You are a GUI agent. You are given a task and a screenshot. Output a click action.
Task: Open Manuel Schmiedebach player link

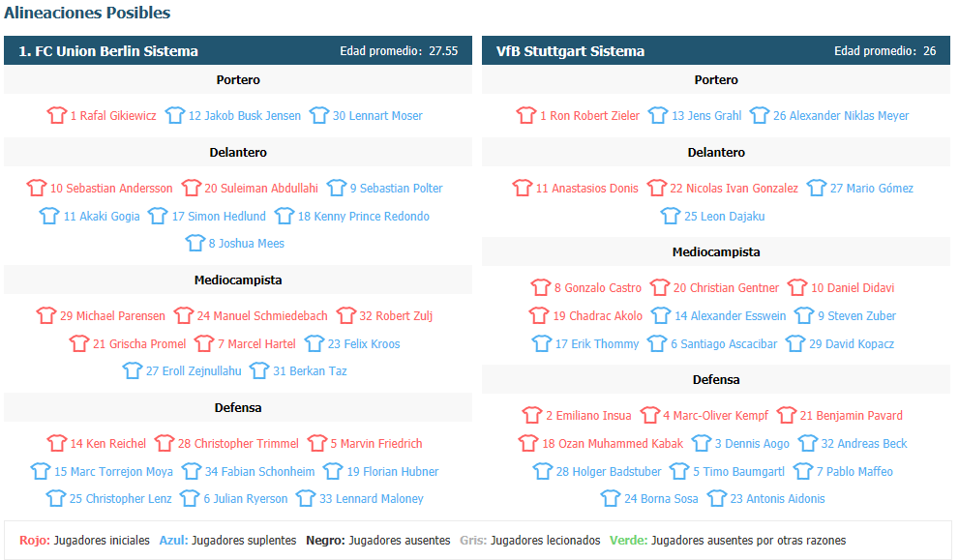pyautogui.click(x=262, y=316)
